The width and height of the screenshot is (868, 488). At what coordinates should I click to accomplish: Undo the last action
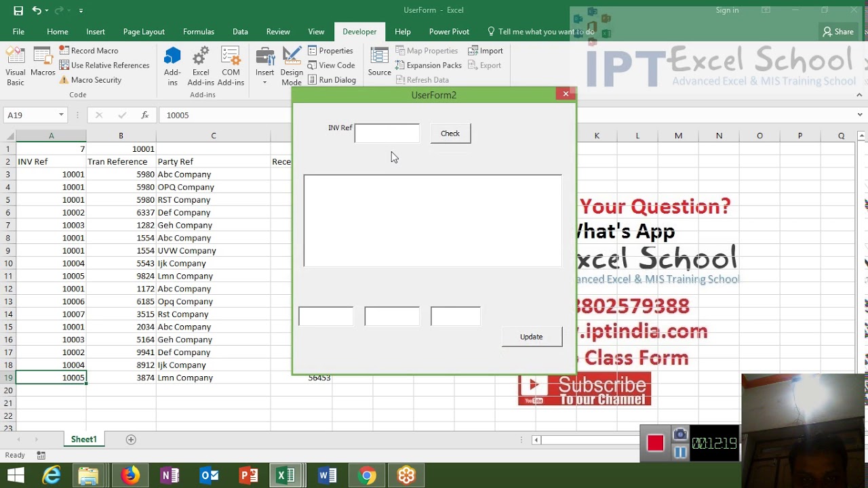pyautogui.click(x=37, y=10)
